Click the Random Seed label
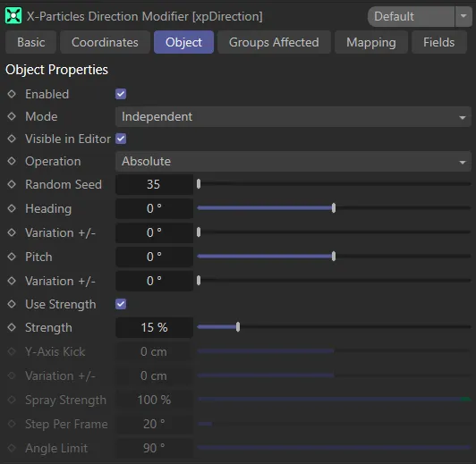Screen dimensions: 476x464 [x=64, y=184]
